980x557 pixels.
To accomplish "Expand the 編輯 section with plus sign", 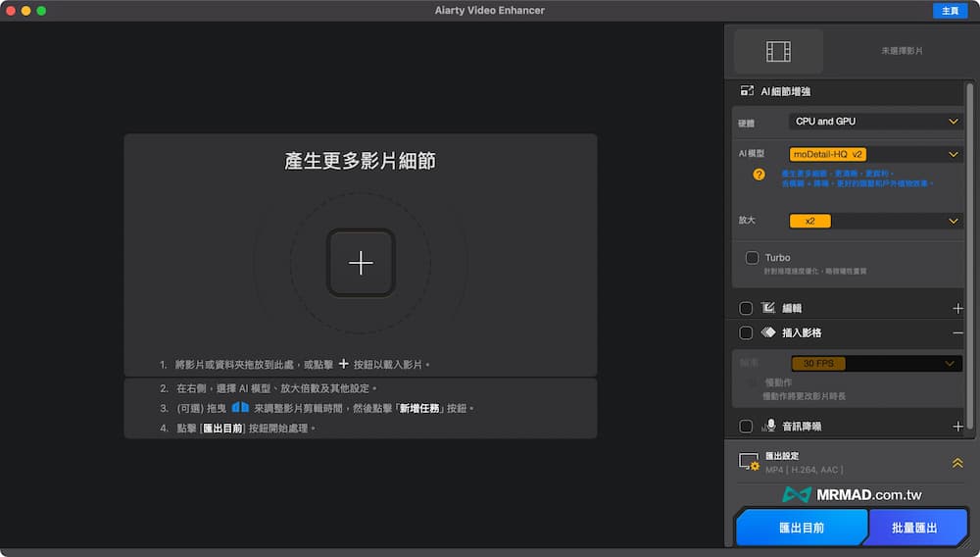I will [957, 308].
